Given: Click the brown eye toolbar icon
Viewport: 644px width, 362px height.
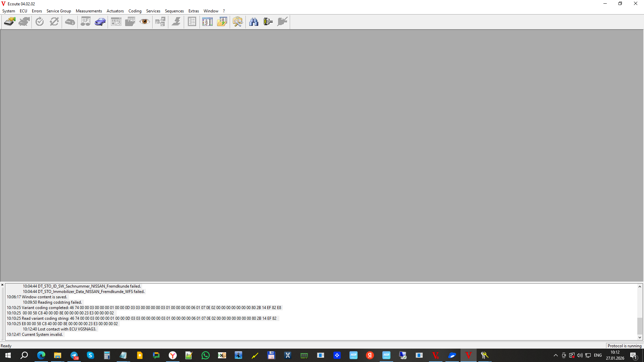Looking at the screenshot, I should pyautogui.click(x=145, y=22).
